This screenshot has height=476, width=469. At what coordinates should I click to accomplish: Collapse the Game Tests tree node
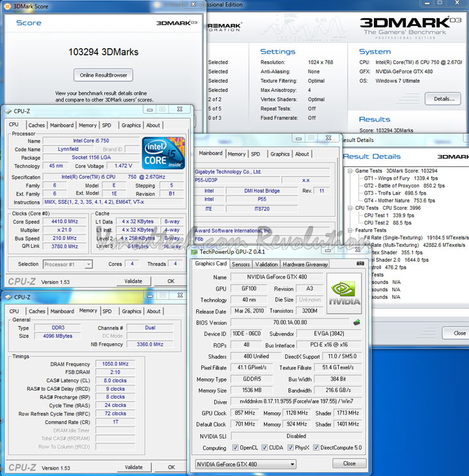click(350, 171)
